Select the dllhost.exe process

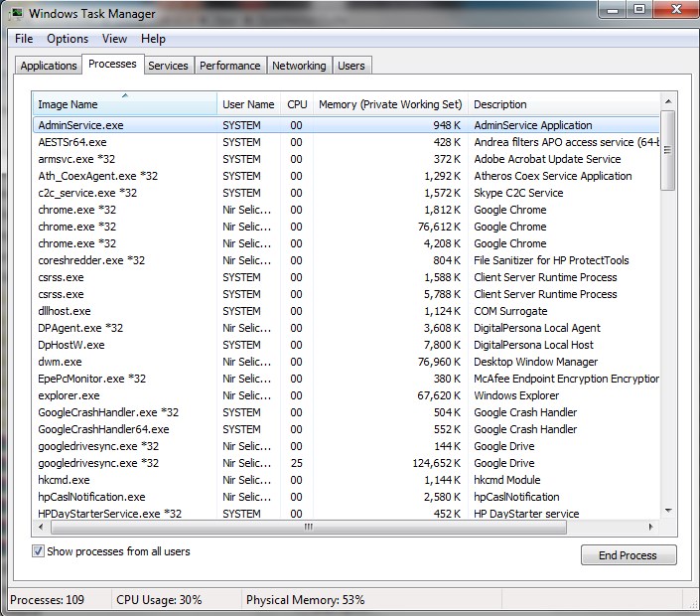(346, 311)
